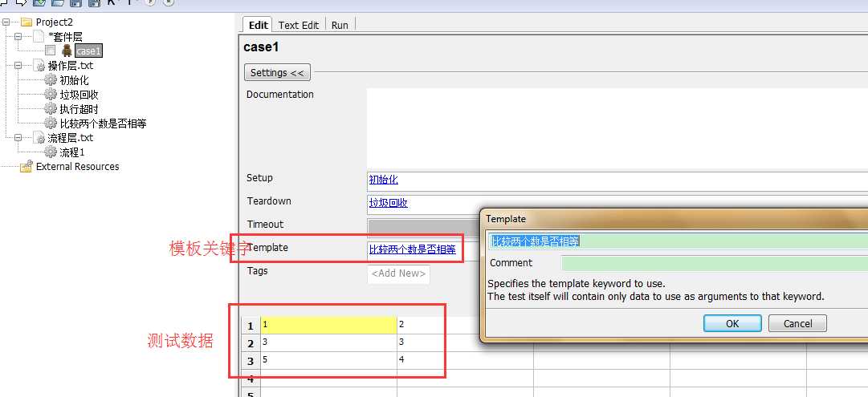Select the second-column cell of row 3
This screenshot has width=868, height=397.
(x=465, y=360)
